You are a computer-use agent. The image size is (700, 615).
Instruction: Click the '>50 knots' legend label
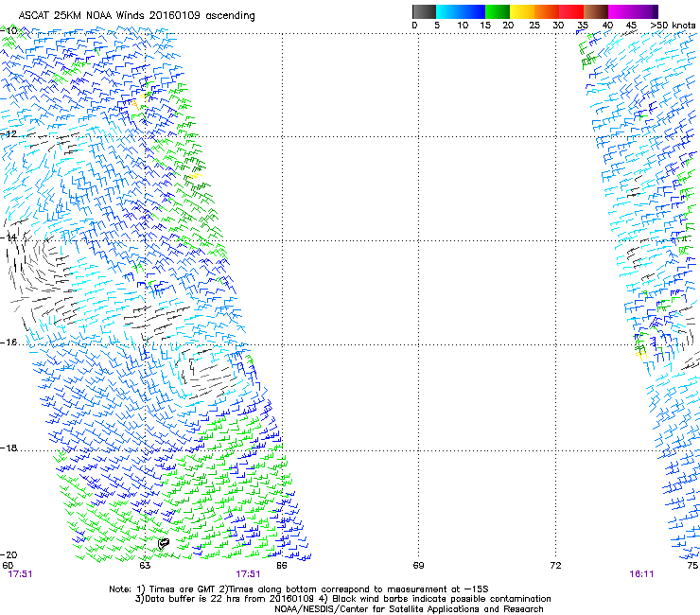673,26
